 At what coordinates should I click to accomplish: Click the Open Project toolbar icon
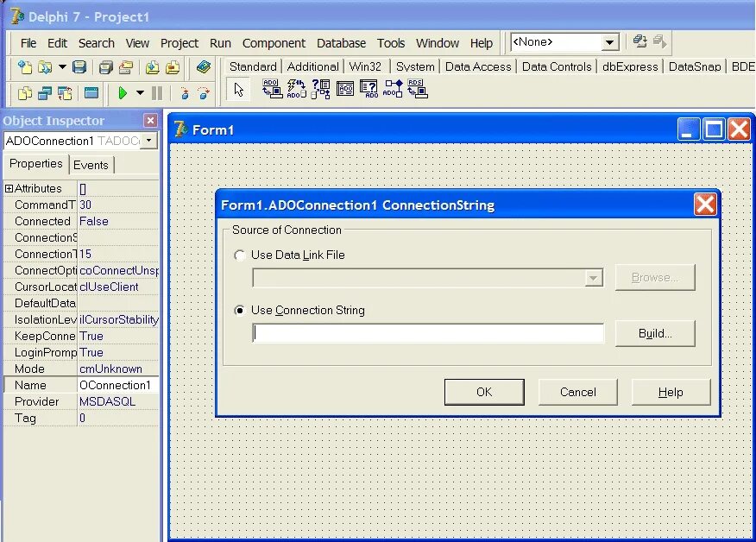(126, 67)
